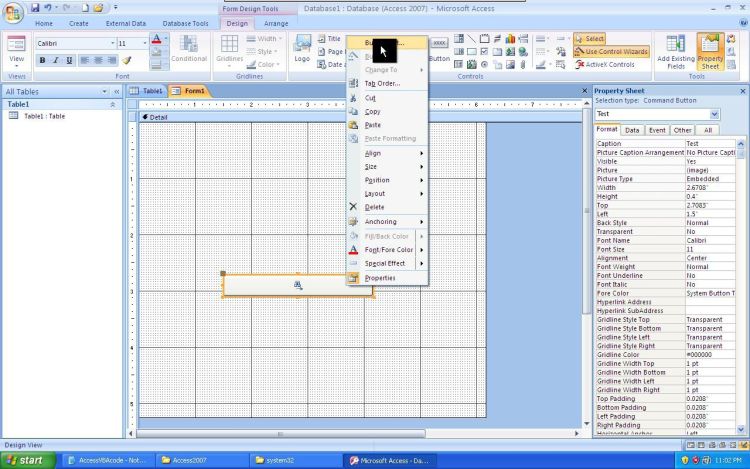The width and height of the screenshot is (750, 469).
Task: Save the database from Quick Access toolbar
Action: click(x=35, y=8)
